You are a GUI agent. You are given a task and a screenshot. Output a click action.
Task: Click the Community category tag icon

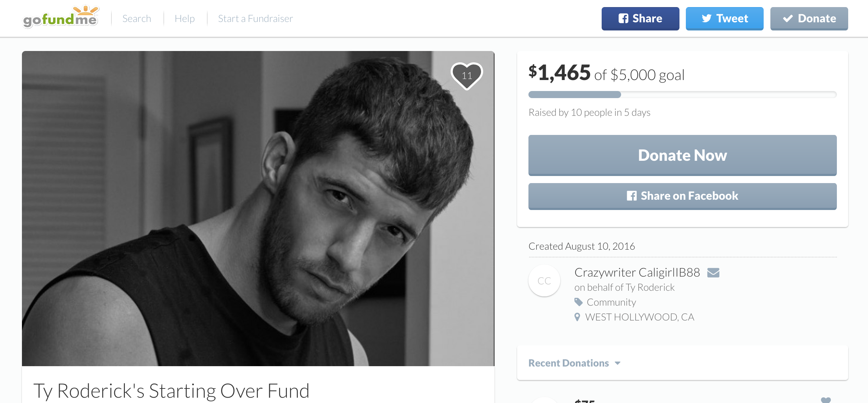pyautogui.click(x=578, y=302)
